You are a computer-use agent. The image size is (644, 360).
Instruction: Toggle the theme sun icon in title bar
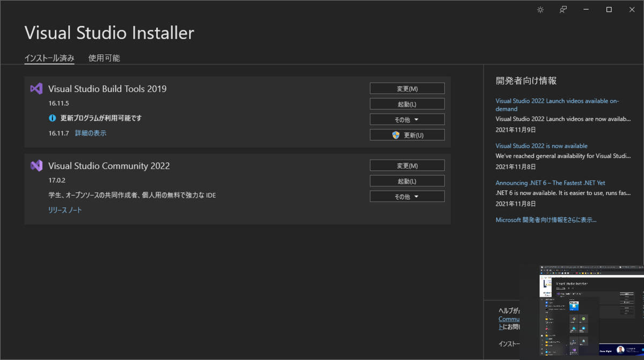tap(540, 10)
